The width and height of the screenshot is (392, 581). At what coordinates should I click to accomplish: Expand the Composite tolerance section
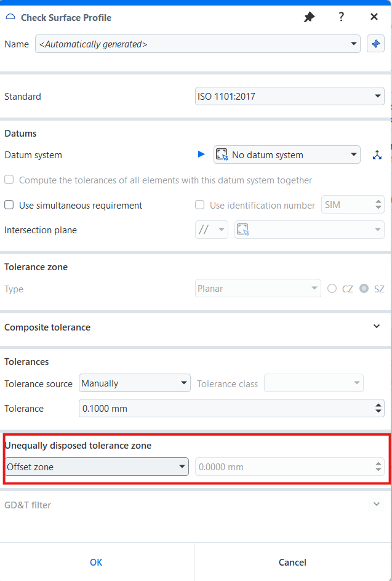377,327
